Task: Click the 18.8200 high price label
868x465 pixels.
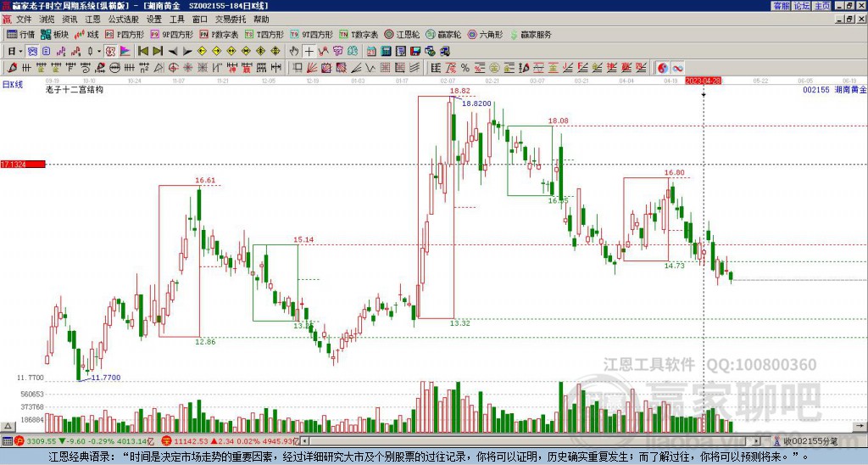Action: tap(476, 104)
